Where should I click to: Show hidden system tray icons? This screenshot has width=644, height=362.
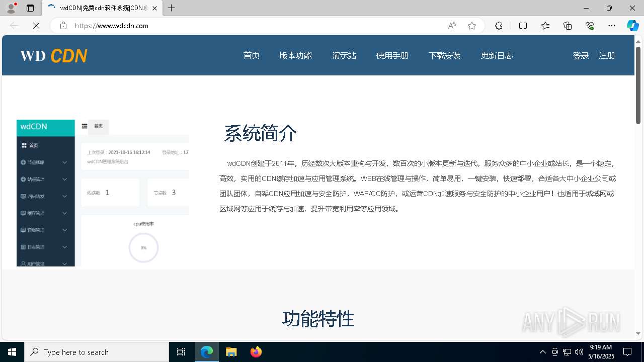pyautogui.click(x=542, y=352)
